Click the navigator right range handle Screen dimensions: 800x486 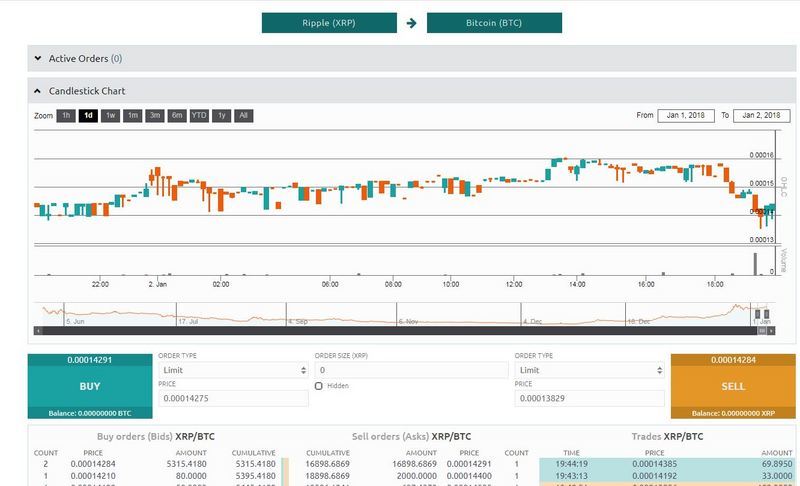click(x=766, y=314)
